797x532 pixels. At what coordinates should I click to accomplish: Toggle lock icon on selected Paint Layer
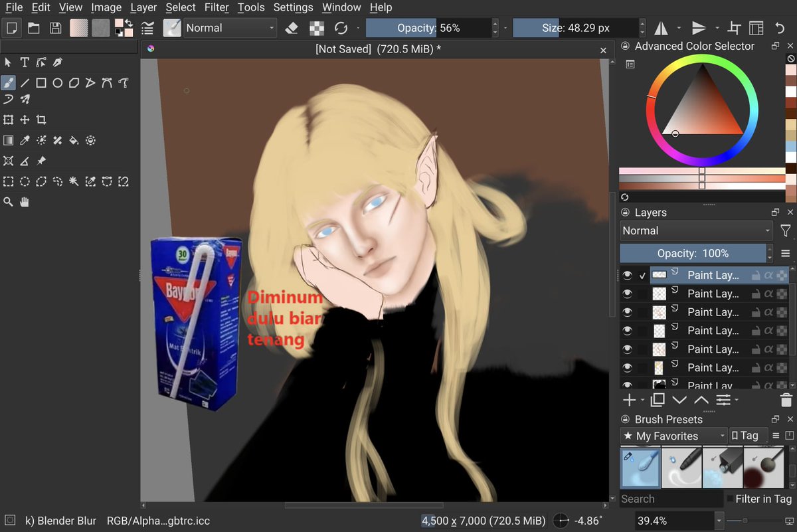pyautogui.click(x=756, y=275)
